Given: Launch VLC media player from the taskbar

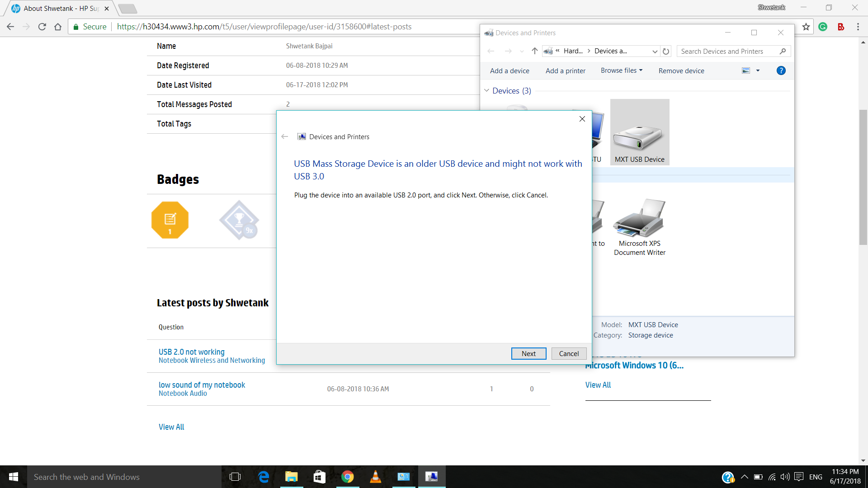Looking at the screenshot, I should 375,477.
